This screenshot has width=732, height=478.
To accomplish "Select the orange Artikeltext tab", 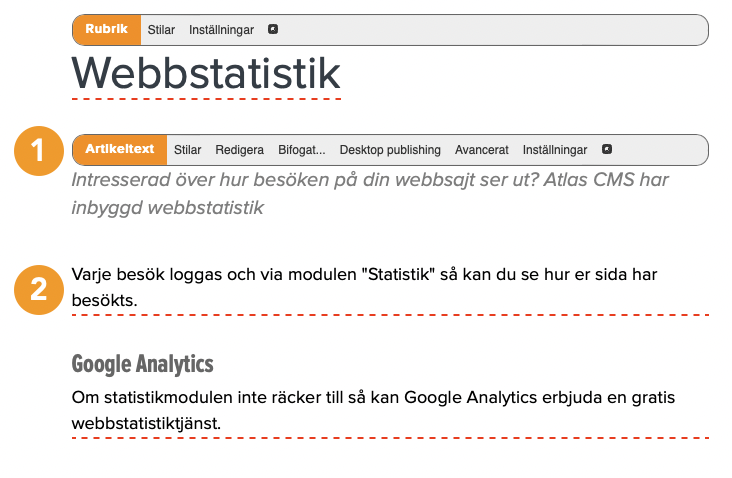I will (119, 150).
